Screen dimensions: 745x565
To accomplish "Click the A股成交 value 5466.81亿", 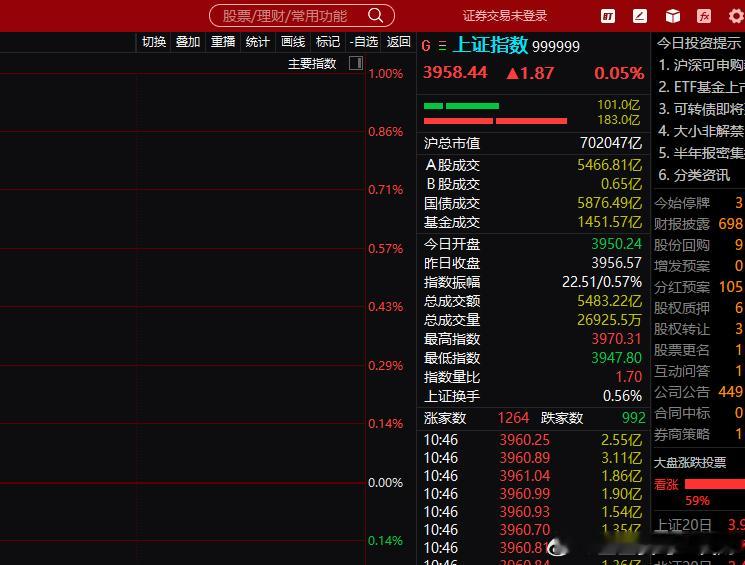I will pos(610,165).
